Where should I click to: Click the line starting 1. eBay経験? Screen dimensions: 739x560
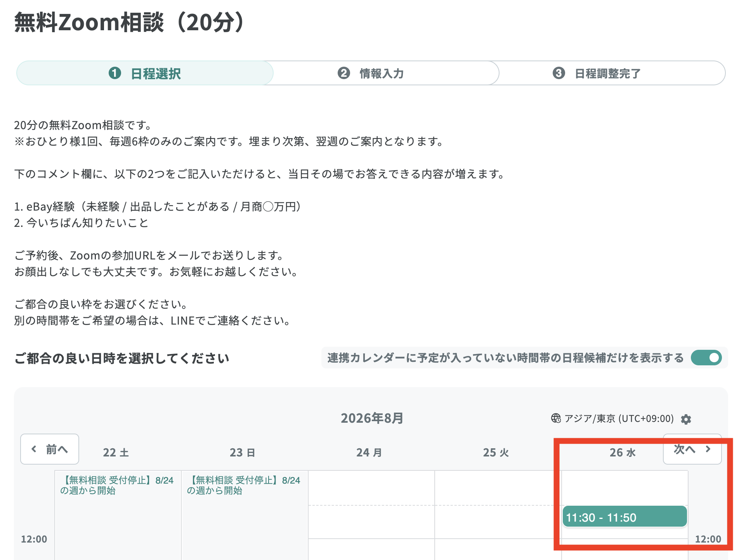[x=158, y=207]
